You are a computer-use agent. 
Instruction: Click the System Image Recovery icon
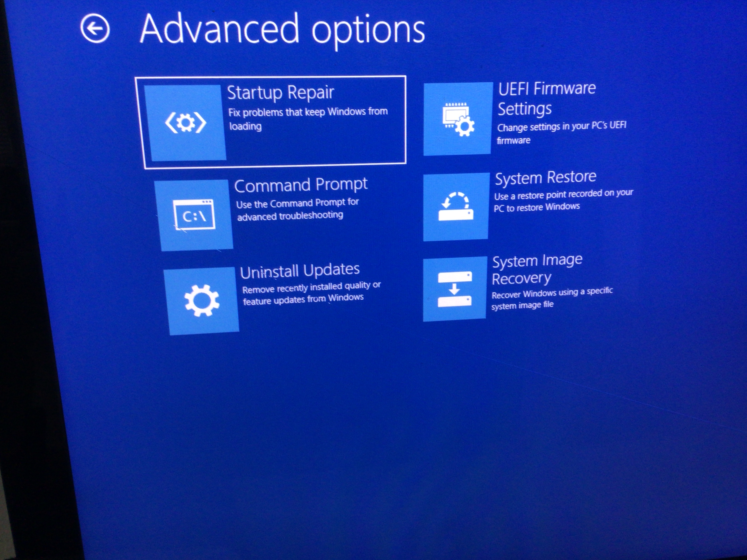[x=455, y=289]
